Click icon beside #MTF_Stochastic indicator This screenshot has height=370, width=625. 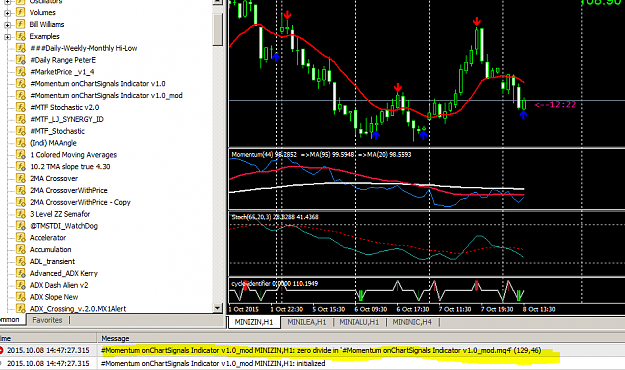coord(21,131)
